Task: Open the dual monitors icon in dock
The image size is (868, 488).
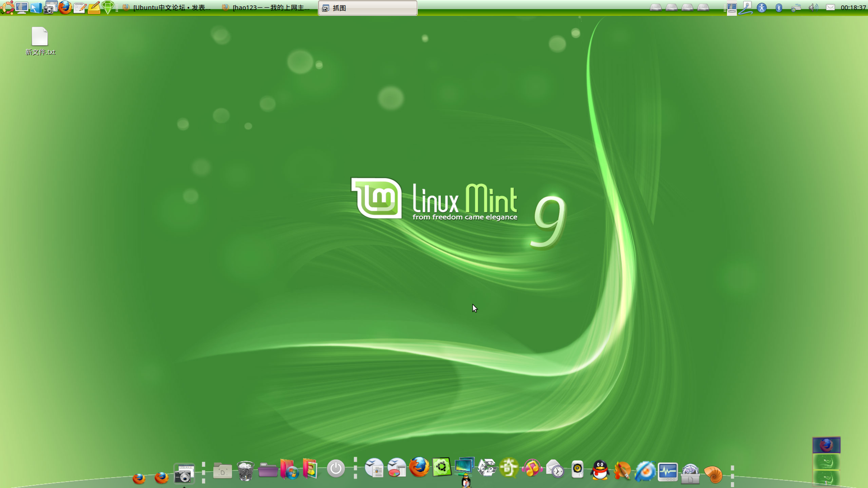Action: 464,466
